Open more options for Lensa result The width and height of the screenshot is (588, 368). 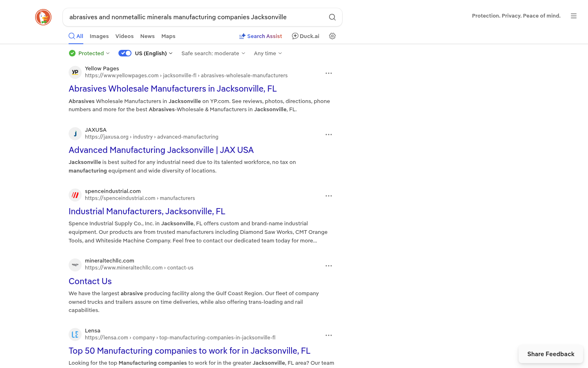[329, 335]
